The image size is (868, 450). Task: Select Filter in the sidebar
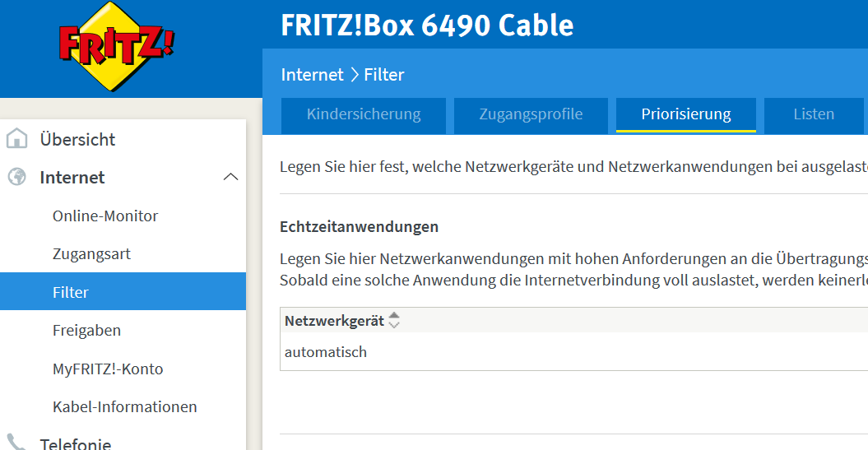[x=123, y=292]
